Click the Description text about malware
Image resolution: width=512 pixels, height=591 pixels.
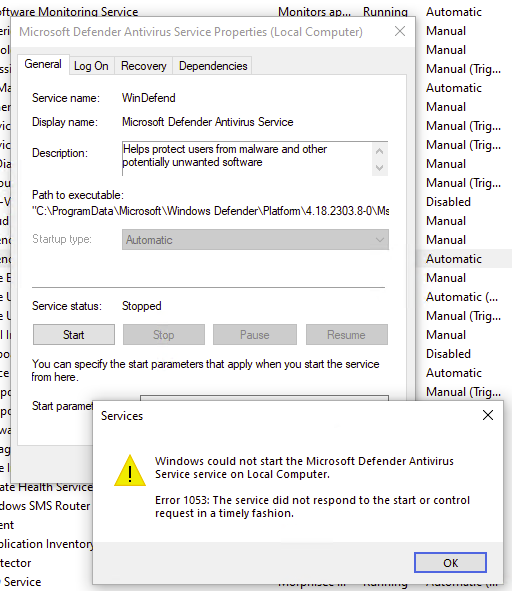[x=225, y=156]
